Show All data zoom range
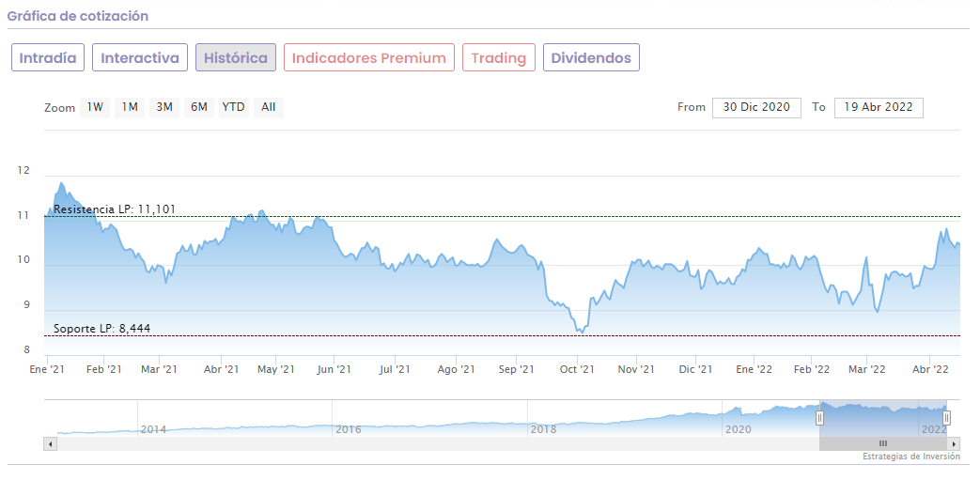The image size is (980, 480). pos(269,107)
